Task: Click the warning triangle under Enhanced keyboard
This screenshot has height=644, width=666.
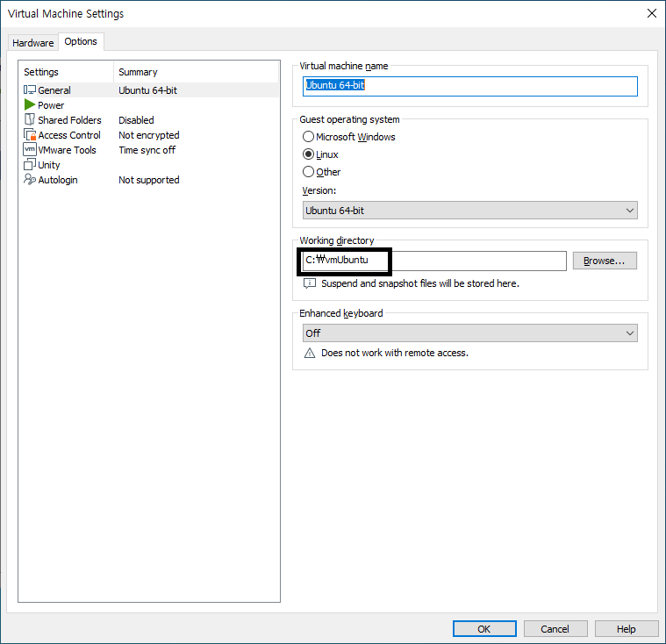Action: pyautogui.click(x=310, y=353)
